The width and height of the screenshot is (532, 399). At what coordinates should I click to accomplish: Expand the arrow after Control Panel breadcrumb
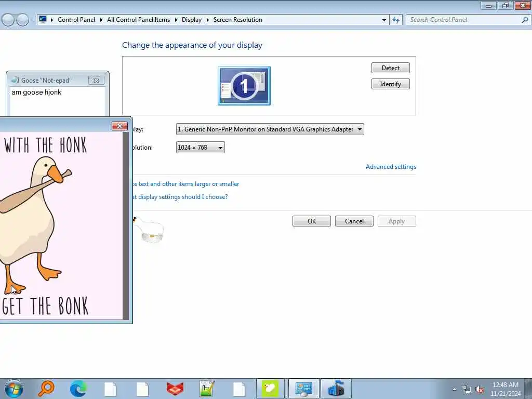click(101, 20)
